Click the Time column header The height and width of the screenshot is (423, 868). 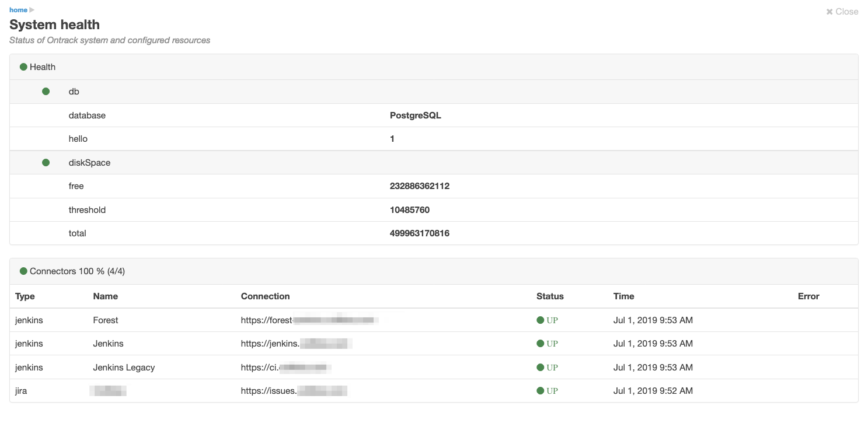click(x=623, y=296)
